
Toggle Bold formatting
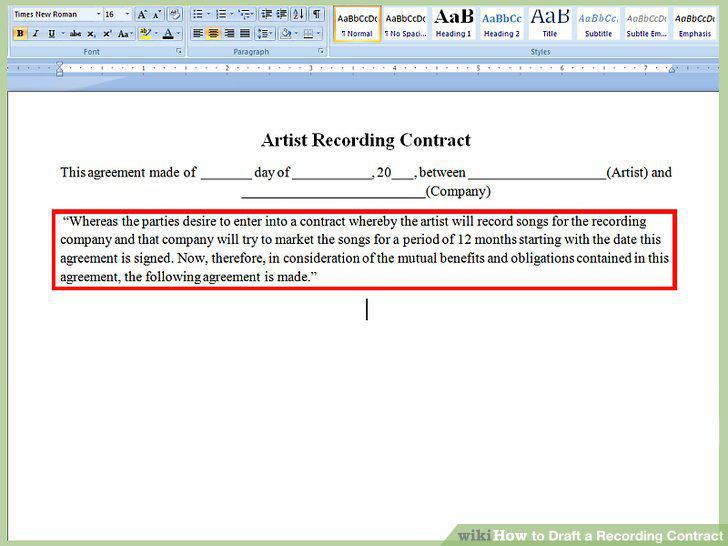coord(20,33)
